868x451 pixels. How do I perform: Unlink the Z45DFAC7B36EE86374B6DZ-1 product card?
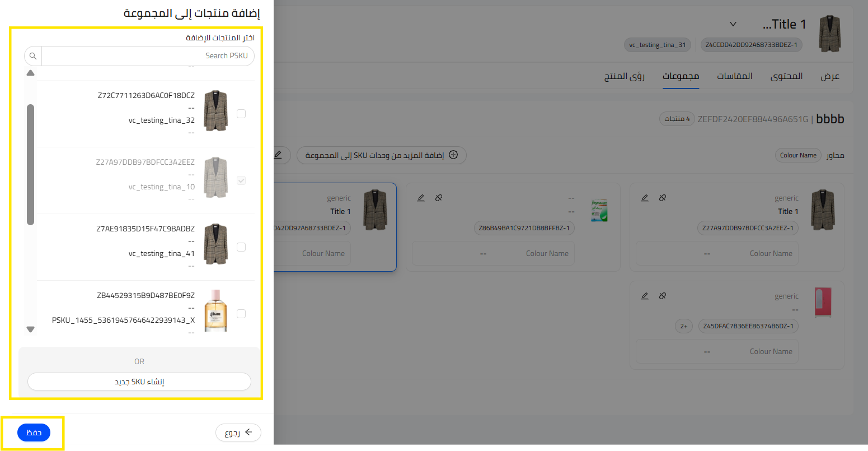click(663, 296)
